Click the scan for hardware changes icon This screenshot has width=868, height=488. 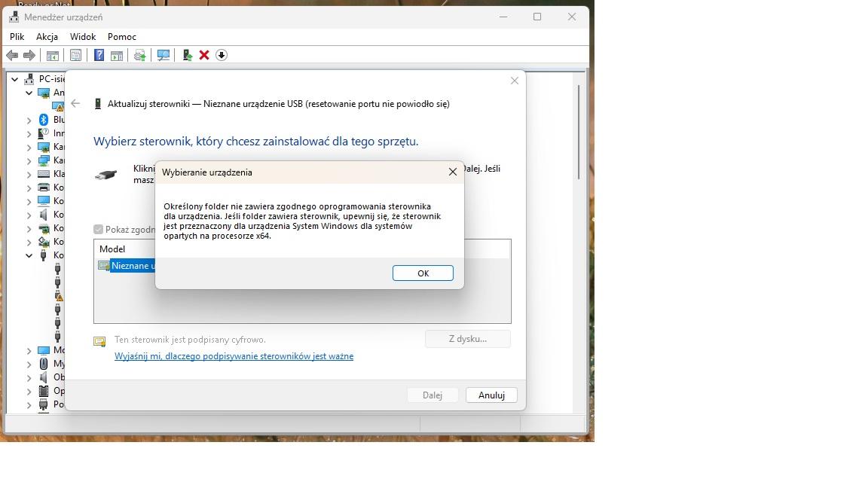pyautogui.click(x=163, y=55)
